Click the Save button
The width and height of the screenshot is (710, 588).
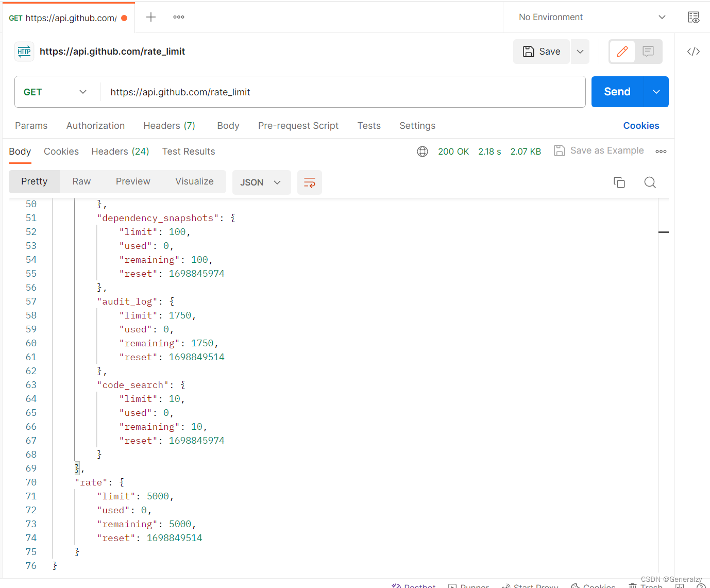[542, 52]
